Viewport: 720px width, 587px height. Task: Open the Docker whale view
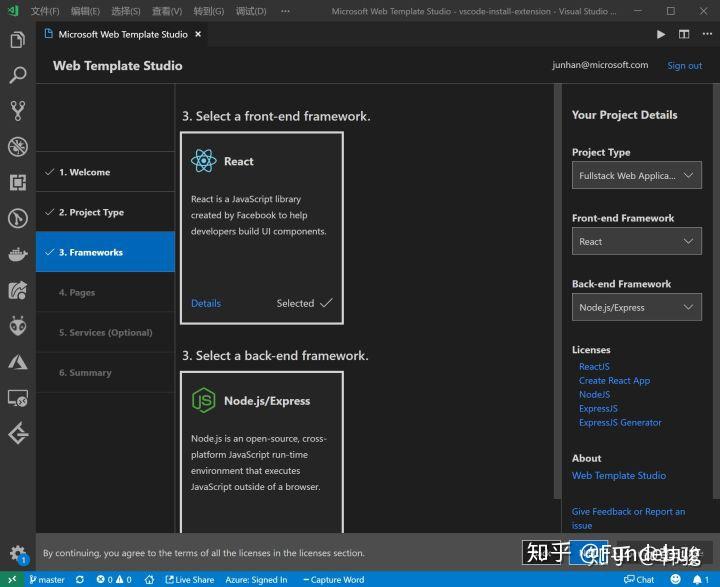pos(17,254)
